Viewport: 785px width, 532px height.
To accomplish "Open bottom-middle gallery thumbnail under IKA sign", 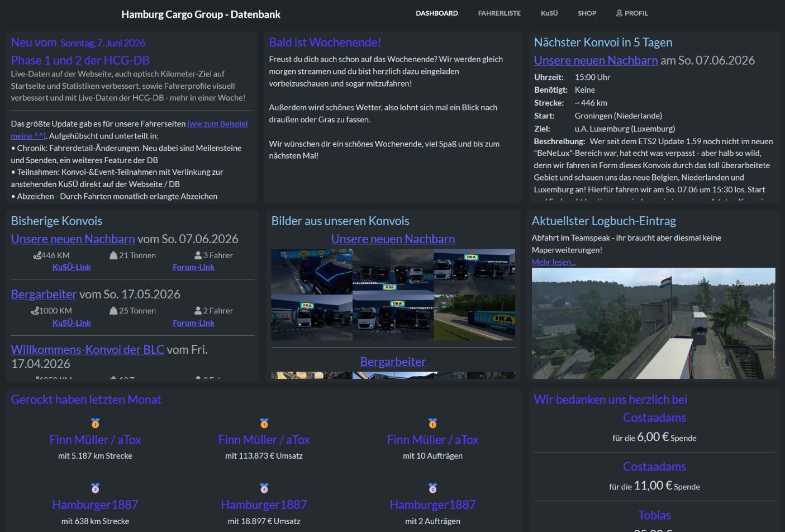I will coord(393,317).
